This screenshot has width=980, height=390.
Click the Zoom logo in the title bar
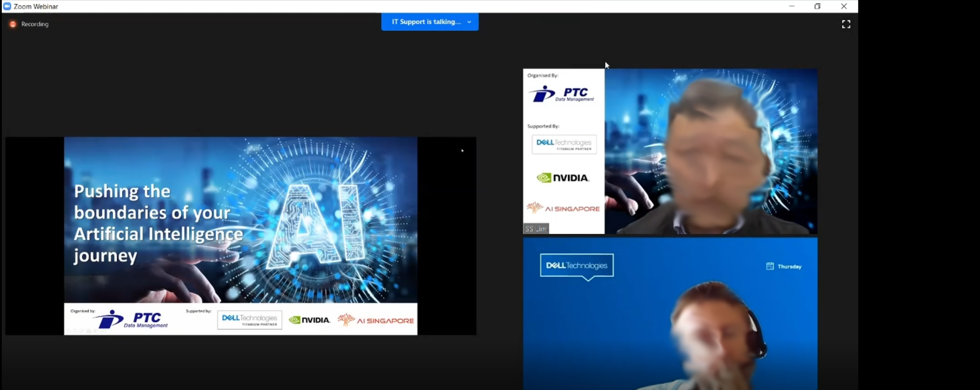(7, 6)
